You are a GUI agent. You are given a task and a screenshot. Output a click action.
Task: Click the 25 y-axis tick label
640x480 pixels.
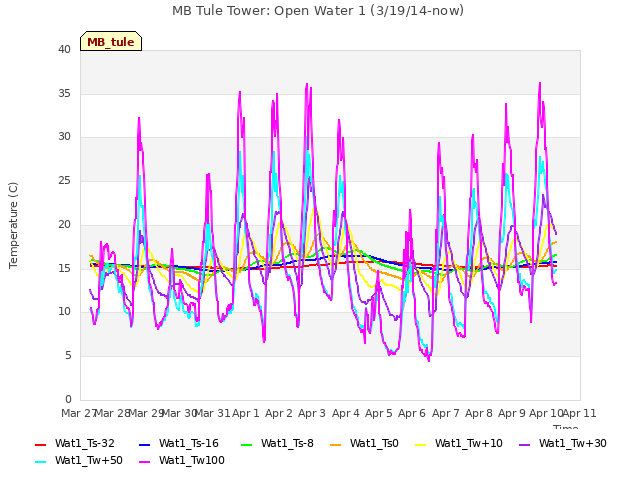pos(64,180)
